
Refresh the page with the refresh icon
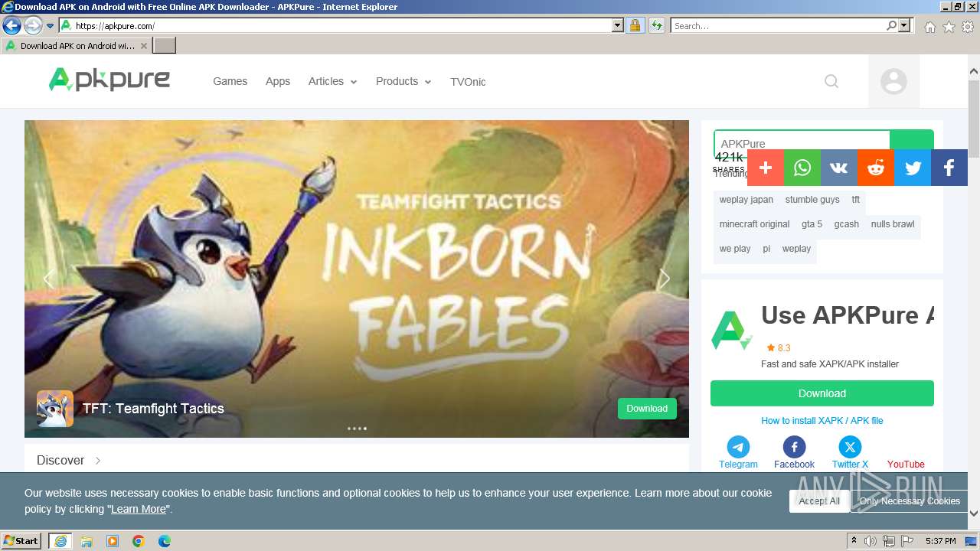coord(656,26)
